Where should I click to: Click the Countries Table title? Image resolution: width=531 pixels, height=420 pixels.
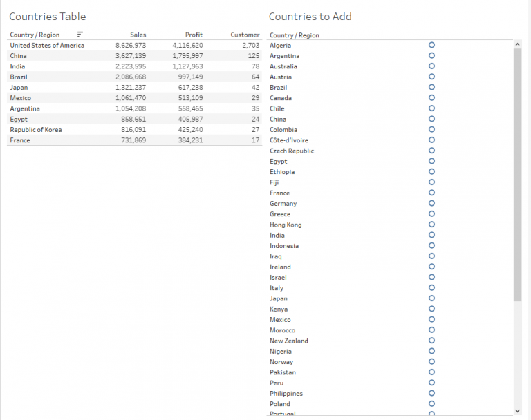(x=48, y=17)
